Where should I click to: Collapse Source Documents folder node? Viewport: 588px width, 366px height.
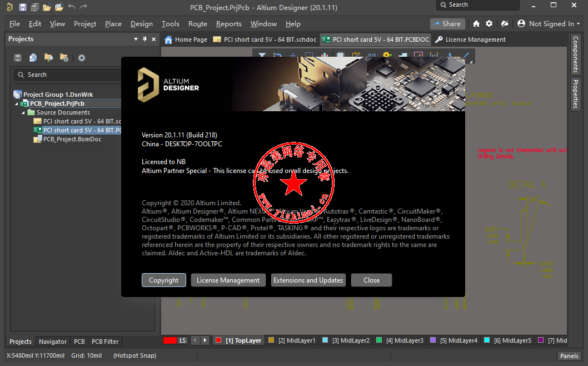(23, 112)
